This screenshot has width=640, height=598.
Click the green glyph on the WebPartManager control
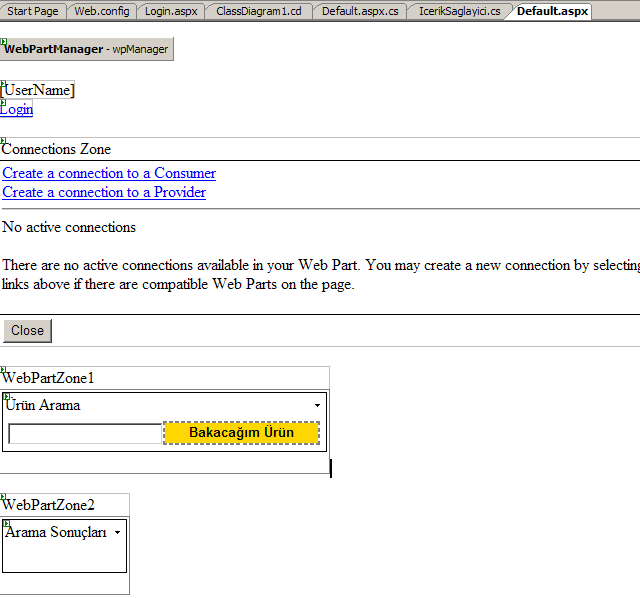(3, 41)
